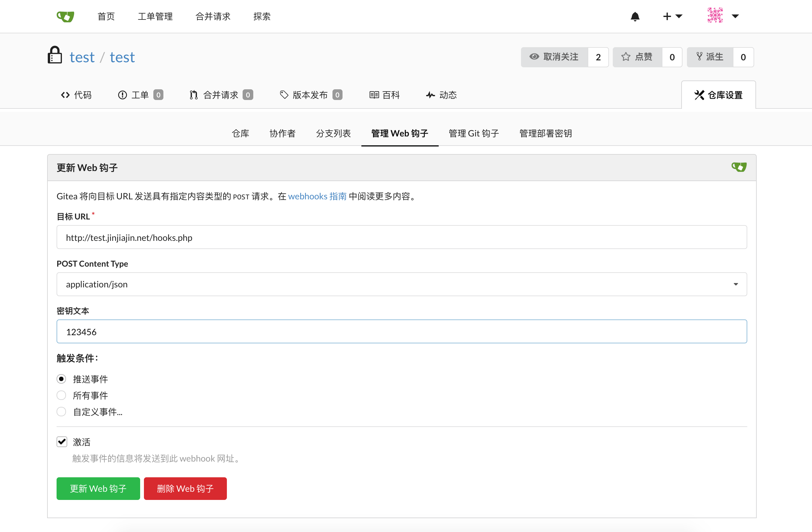Click the 更新 Web 钩子 button
Image resolution: width=812 pixels, height=532 pixels.
pyautogui.click(x=98, y=488)
